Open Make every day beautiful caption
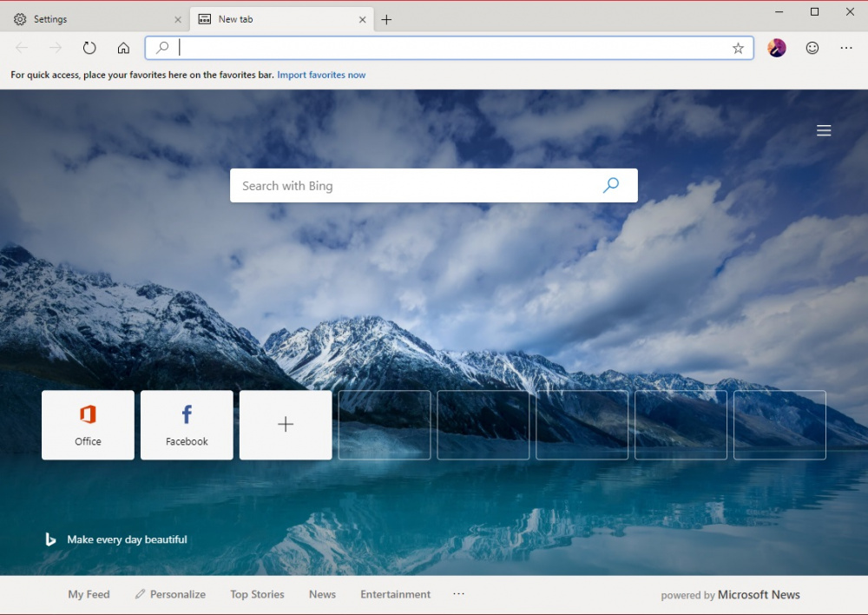This screenshot has width=868, height=615. click(127, 539)
